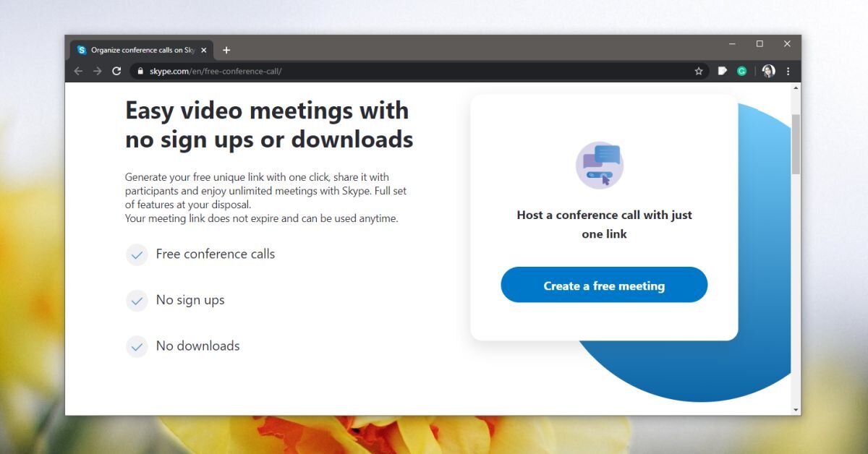This screenshot has height=454, width=868.
Task: Select the Organize conference calls on Skype tab
Action: pyautogui.click(x=142, y=50)
